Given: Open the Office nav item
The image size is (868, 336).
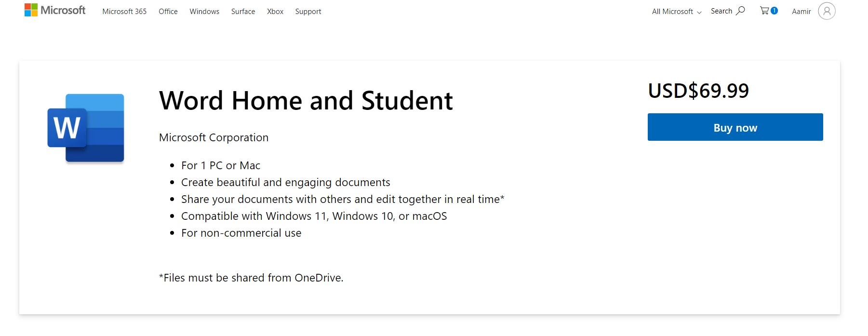Looking at the screenshot, I should coord(168,12).
